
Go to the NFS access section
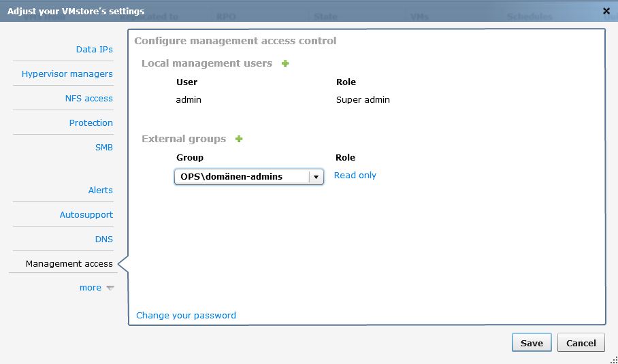(x=88, y=99)
